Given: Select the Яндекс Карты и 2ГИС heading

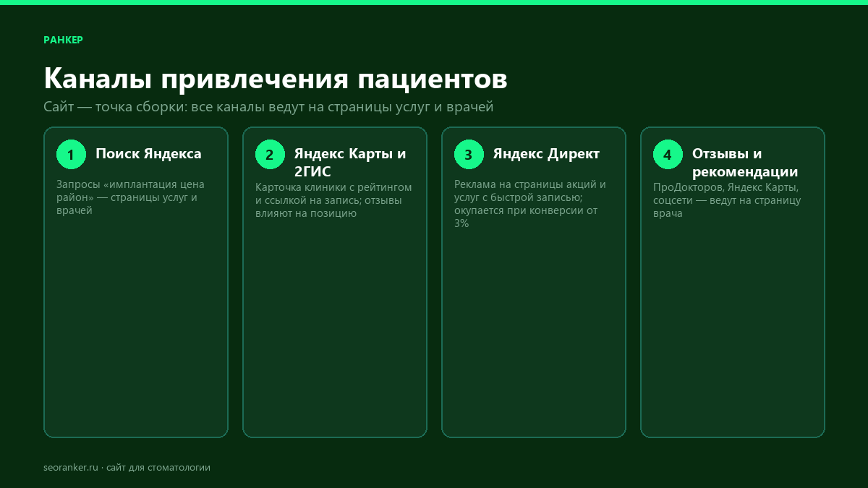Looking at the screenshot, I should (350, 163).
